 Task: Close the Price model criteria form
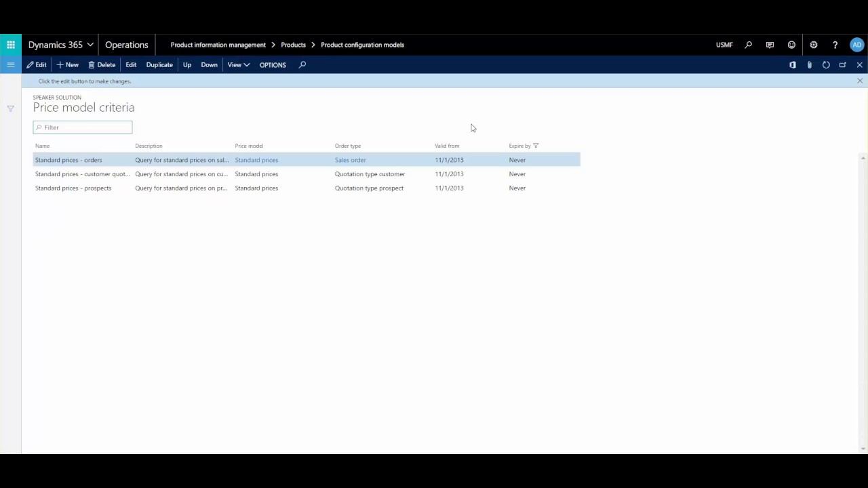point(860,65)
